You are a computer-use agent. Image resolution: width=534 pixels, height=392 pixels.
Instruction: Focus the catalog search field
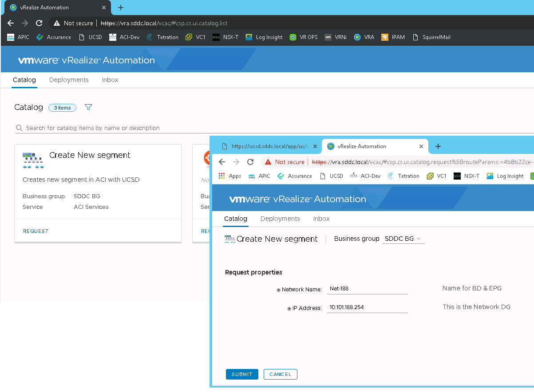click(x=274, y=128)
